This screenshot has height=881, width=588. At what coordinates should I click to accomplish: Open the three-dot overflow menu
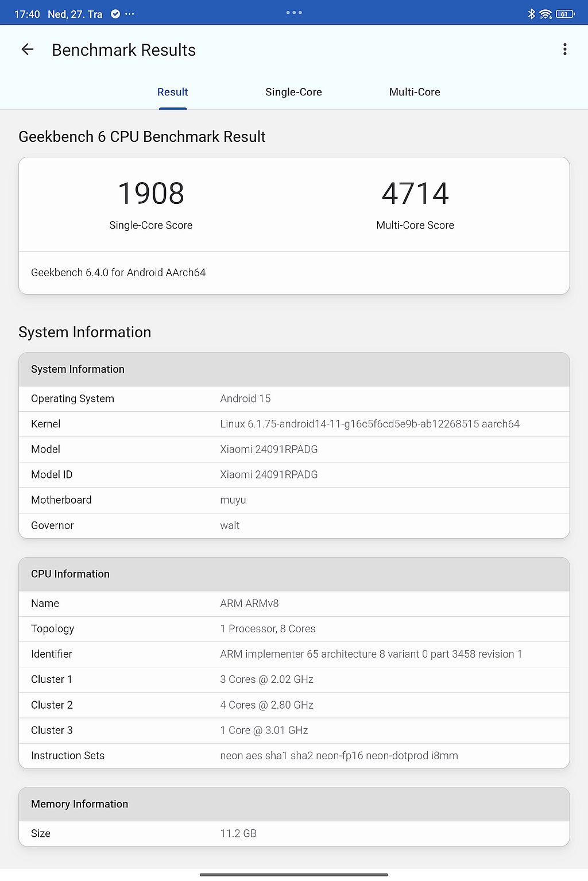[x=565, y=49]
